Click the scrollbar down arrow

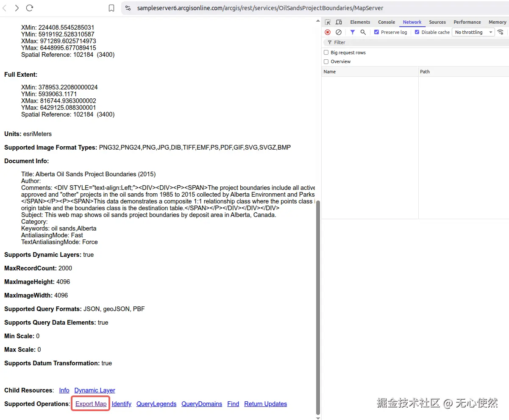pyautogui.click(x=318, y=417)
